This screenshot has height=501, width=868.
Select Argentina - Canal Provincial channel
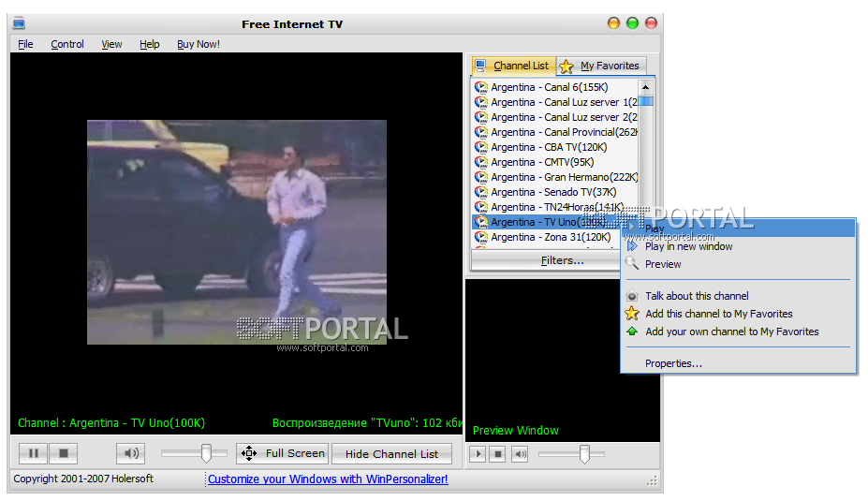(x=556, y=132)
